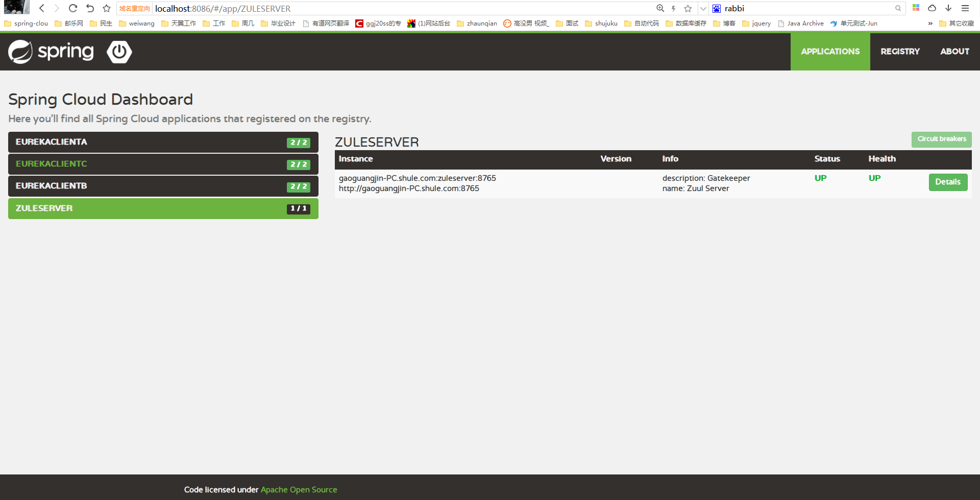Open the zhaunqian bookmark folder
This screenshot has width=980, height=500.
pos(477,23)
